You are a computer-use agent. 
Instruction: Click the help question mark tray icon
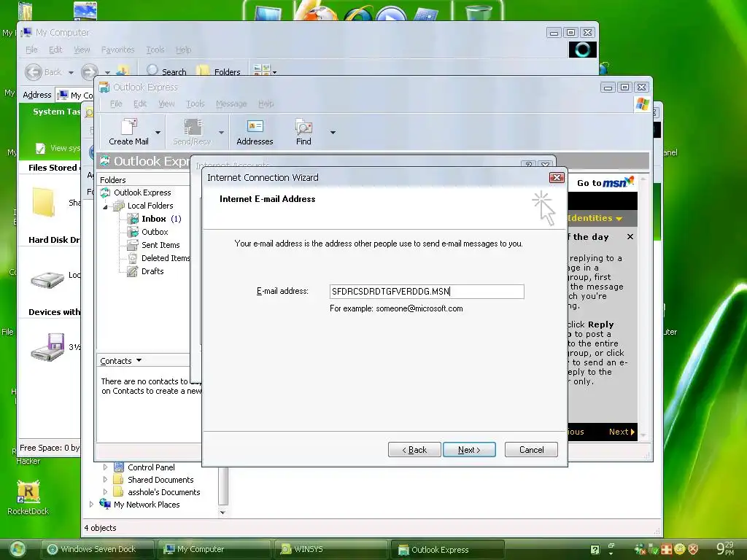pos(595,550)
